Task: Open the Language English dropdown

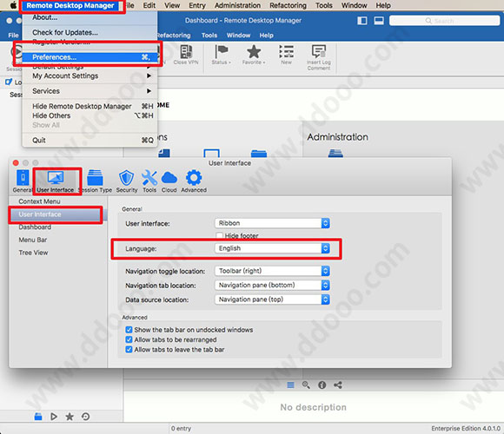Action: point(272,248)
